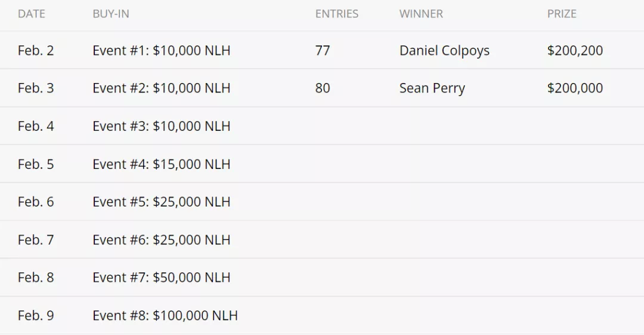
Task: Click the DATE column header
Action: 32,14
